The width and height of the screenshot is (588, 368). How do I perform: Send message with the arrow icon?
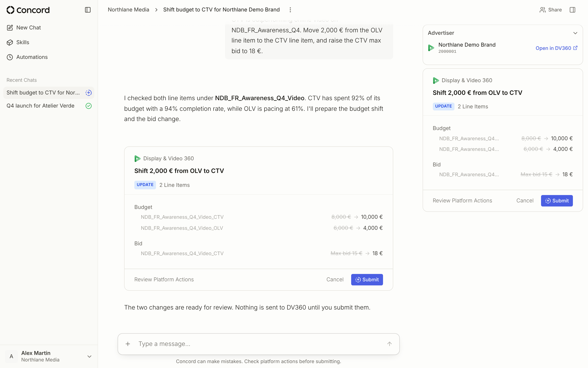coord(389,344)
